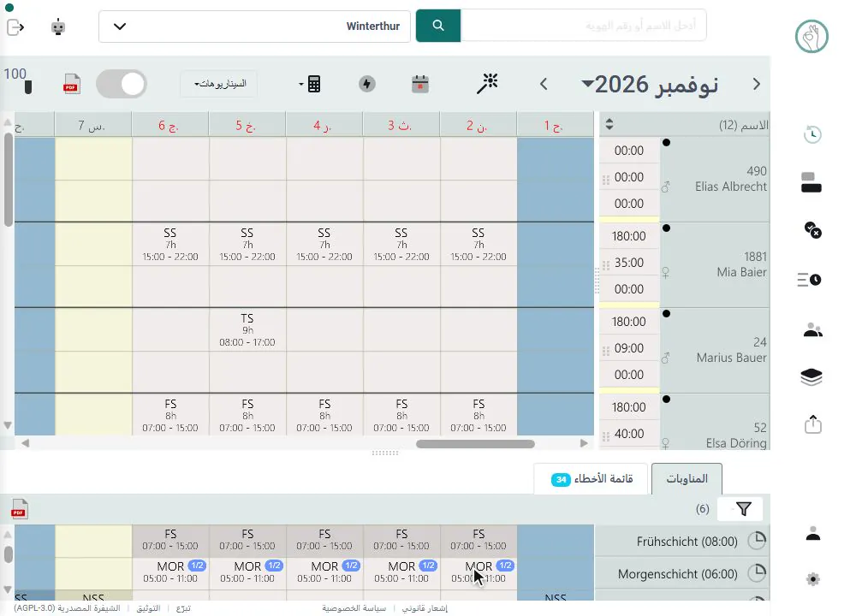Click the share/export icon in the sidebar
The image size is (856, 616).
click(x=813, y=424)
